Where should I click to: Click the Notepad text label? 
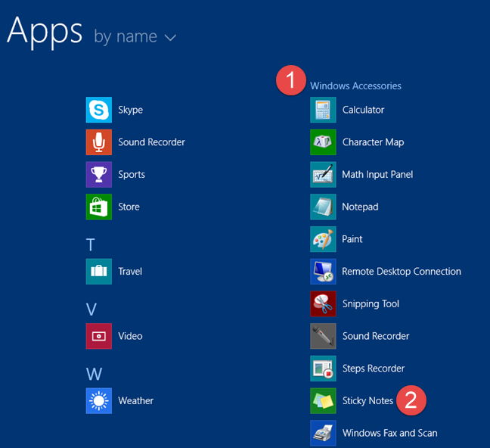pos(360,207)
